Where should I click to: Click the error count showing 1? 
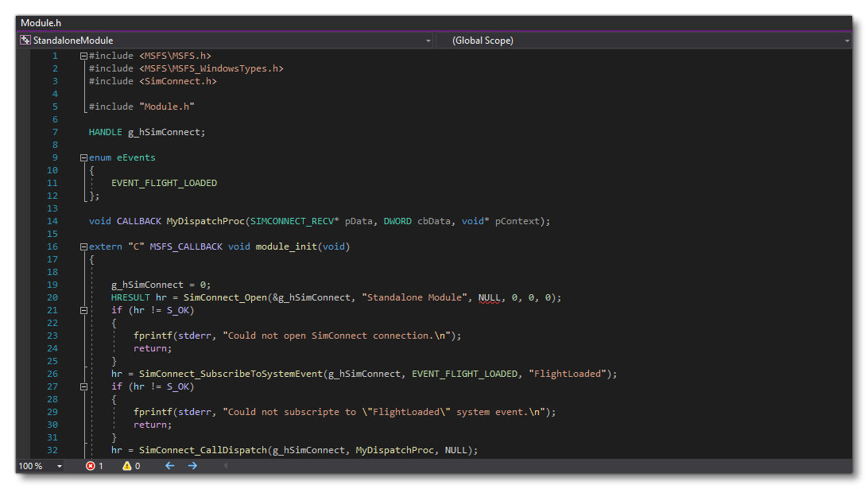pyautogui.click(x=100, y=467)
